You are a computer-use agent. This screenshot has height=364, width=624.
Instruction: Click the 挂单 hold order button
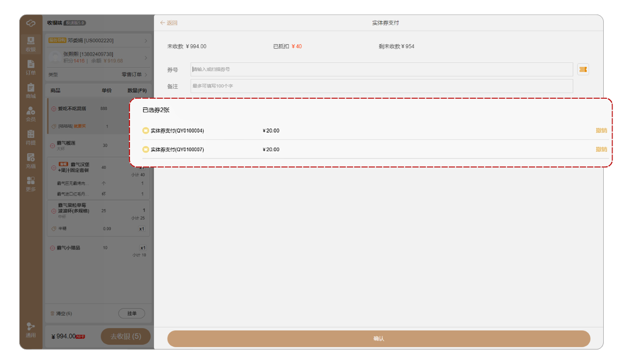(132, 314)
